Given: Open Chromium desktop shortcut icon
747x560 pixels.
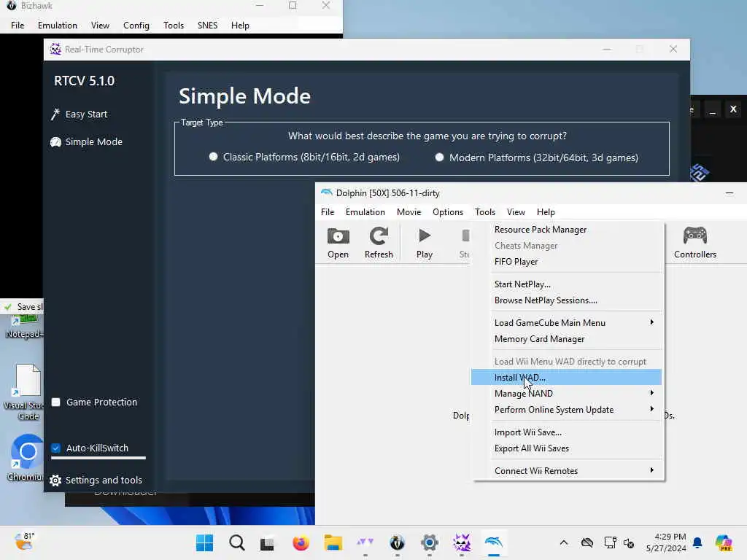Looking at the screenshot, I should 27,451.
